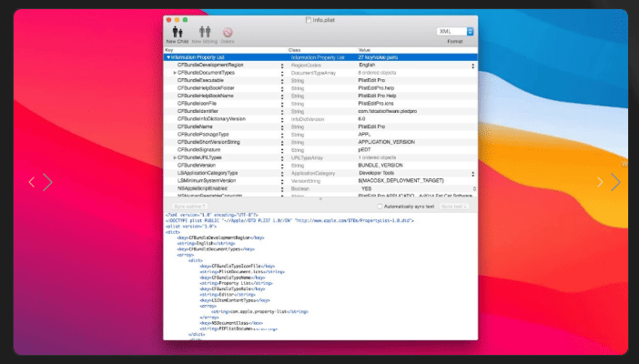Click the New Child toolbar icon
This screenshot has width=639, height=364.
[177, 32]
